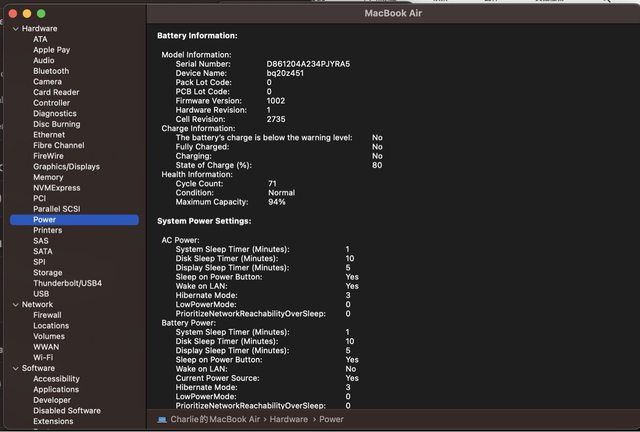
Task: Select Disabled Software in the sidebar
Action: [x=66, y=410]
